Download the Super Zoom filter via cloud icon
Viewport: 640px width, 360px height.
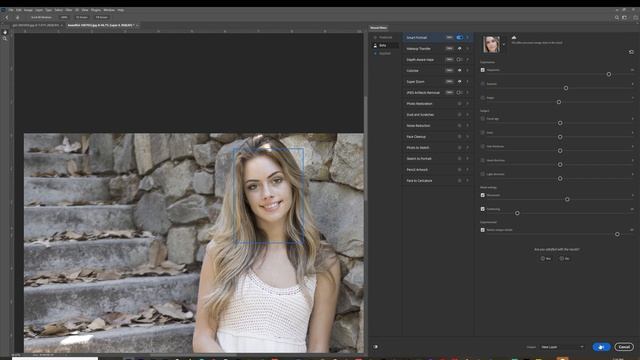[460, 82]
